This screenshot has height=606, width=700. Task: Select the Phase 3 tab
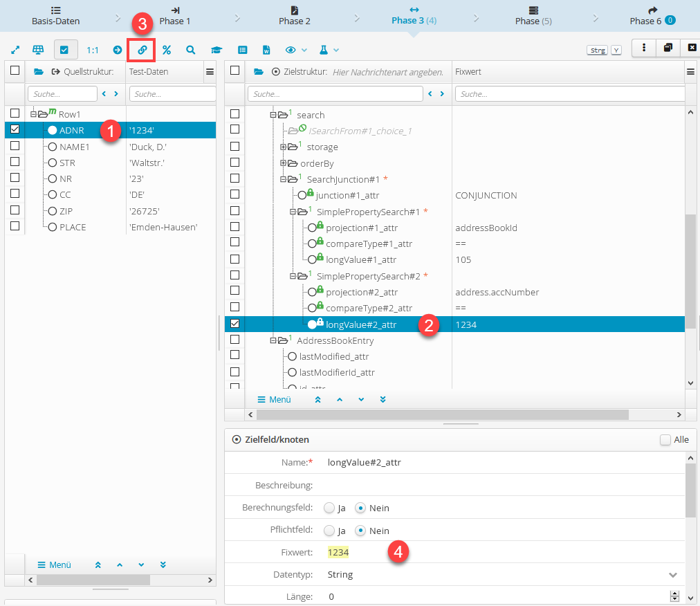point(414,16)
